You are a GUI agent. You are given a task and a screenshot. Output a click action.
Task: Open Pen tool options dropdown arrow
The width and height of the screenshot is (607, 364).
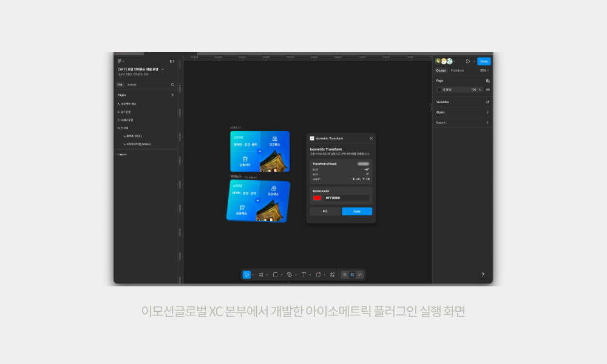click(x=296, y=275)
